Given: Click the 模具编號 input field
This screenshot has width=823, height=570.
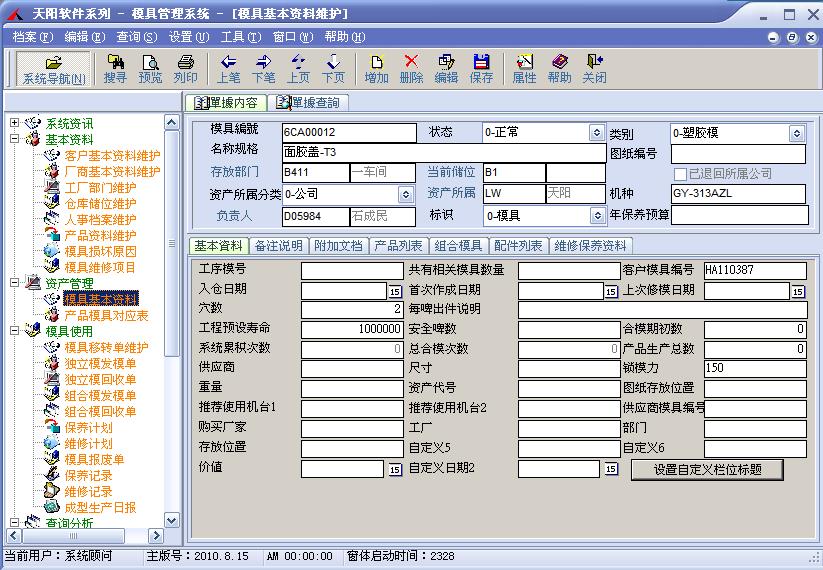Looking at the screenshot, I should pyautogui.click(x=348, y=133).
